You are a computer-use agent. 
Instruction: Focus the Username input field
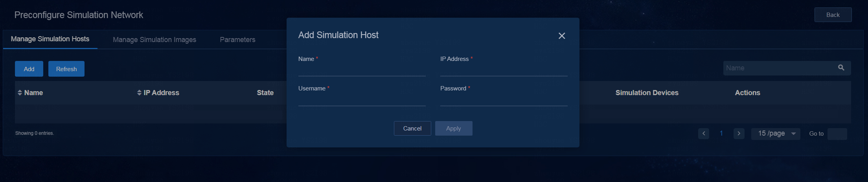pyautogui.click(x=362, y=100)
